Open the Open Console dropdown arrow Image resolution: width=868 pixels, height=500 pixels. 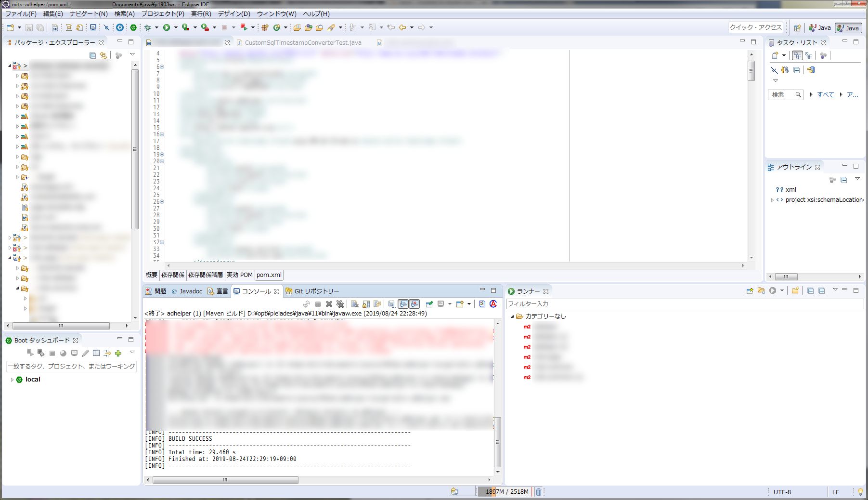click(x=469, y=304)
